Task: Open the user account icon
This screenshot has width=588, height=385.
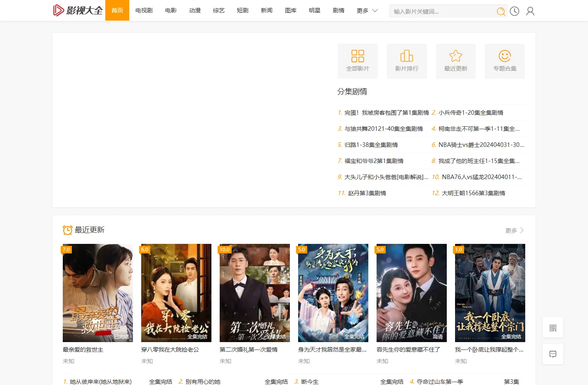Action: click(x=530, y=11)
